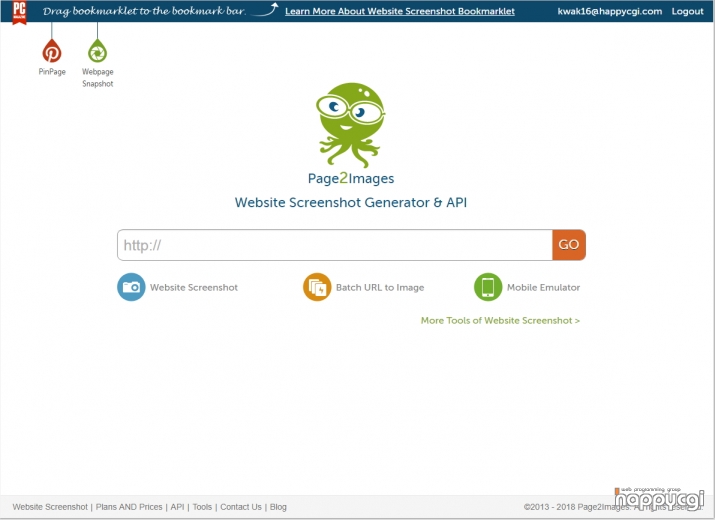Click the Drag bookmarklet to the bookmark bar text
The image size is (715, 520).
[x=144, y=11]
